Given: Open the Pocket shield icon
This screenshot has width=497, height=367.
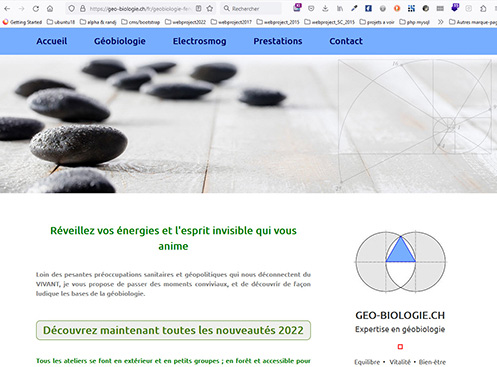Looking at the screenshot, I should (311, 9).
